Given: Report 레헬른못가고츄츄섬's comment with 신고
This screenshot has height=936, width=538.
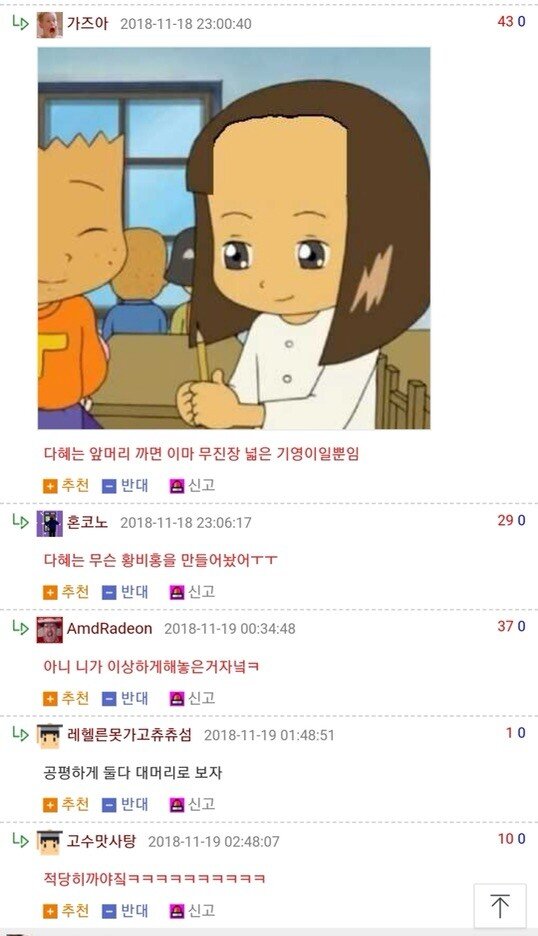Looking at the screenshot, I should pyautogui.click(x=192, y=804).
